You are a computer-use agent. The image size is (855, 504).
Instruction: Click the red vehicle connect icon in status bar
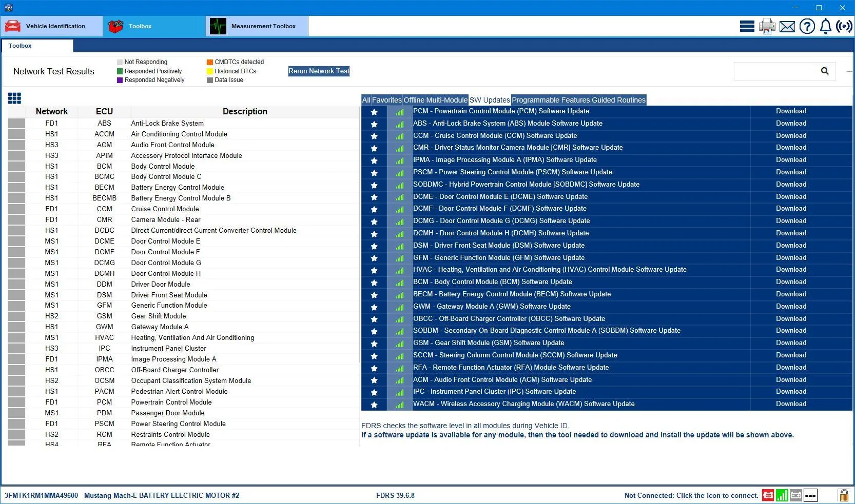pyautogui.click(x=768, y=495)
